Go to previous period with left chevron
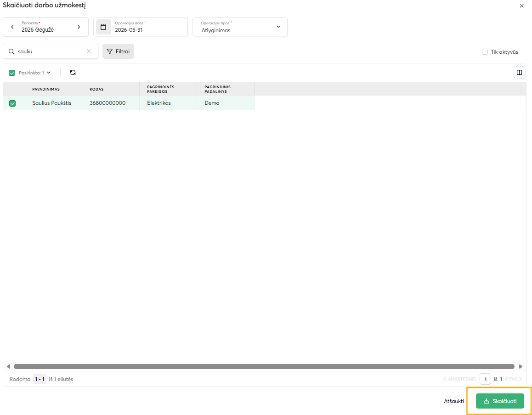Image resolution: width=532 pixels, height=415 pixels. 12,27
